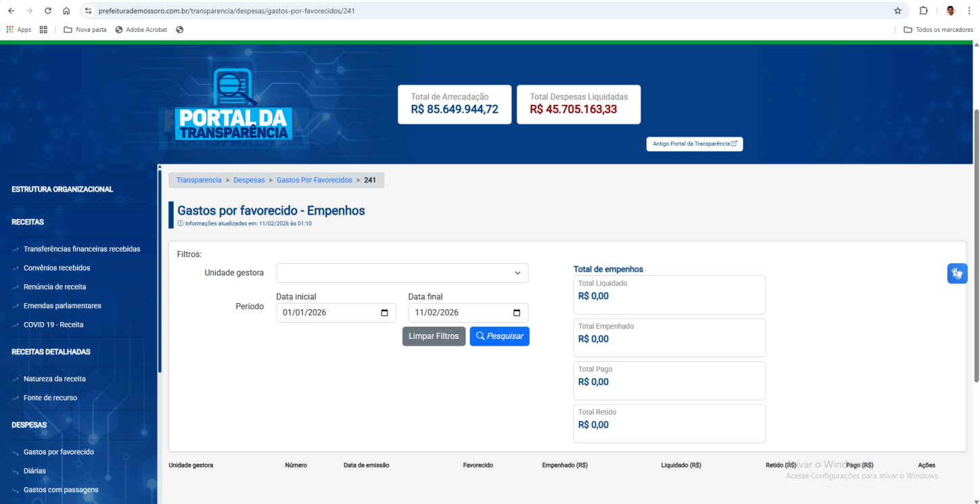Bookmark this page with star icon
The height and width of the screenshot is (504, 980).
pyautogui.click(x=898, y=11)
